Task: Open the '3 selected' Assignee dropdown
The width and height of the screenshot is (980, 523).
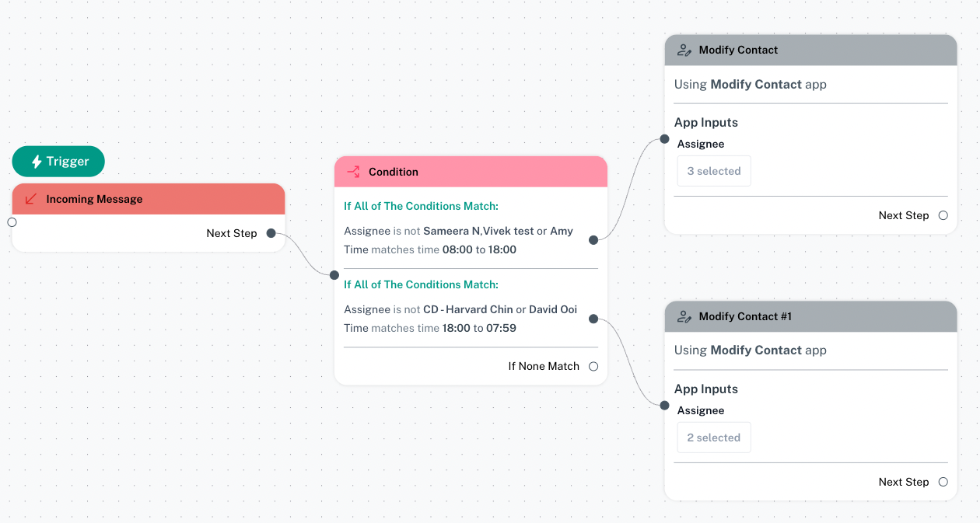Action: point(714,171)
